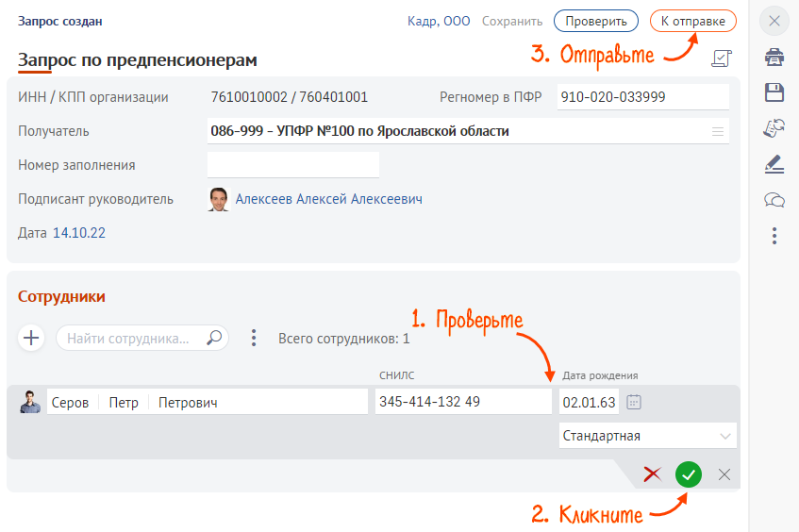Click the magnifier icon in employee search
The image size is (799, 532).
215,338
